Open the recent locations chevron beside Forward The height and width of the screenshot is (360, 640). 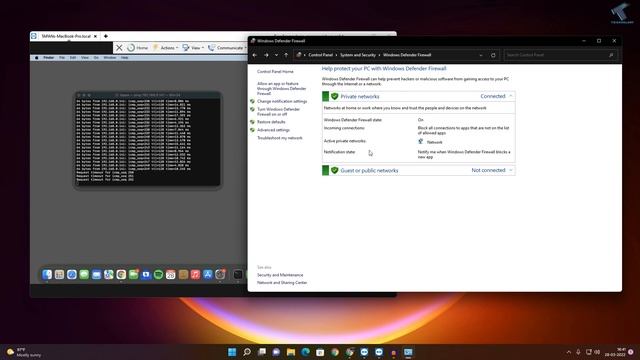276,55
